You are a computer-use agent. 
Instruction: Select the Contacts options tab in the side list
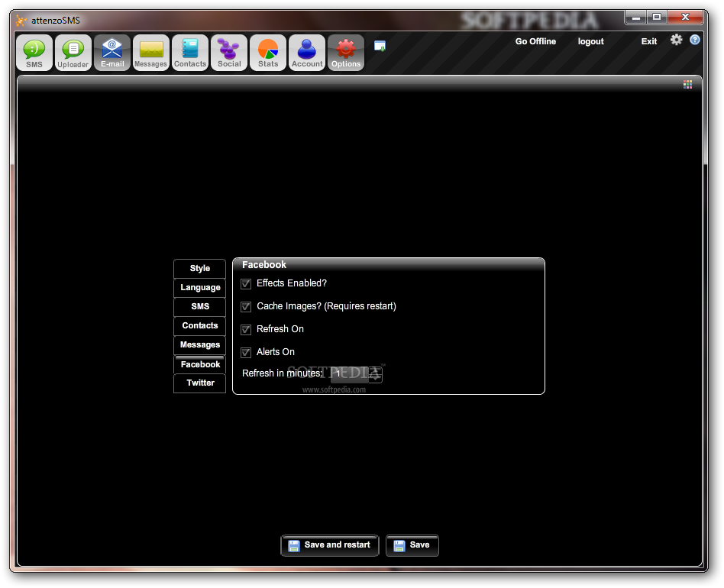click(200, 326)
